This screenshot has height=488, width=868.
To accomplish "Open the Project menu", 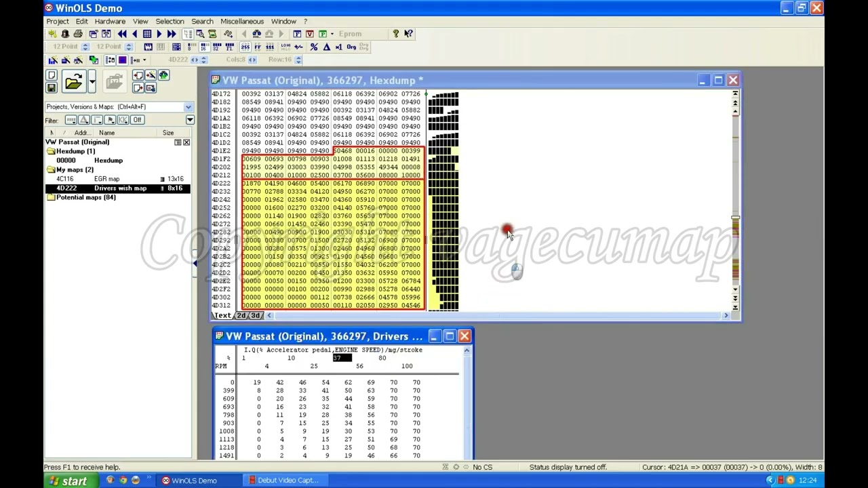I will pyautogui.click(x=58, y=21).
